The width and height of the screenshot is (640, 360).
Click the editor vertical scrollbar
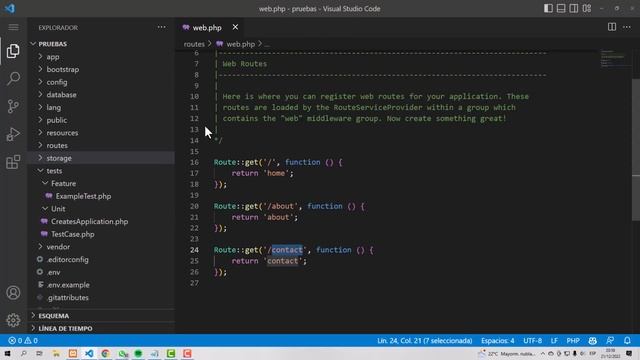[x=636, y=150]
